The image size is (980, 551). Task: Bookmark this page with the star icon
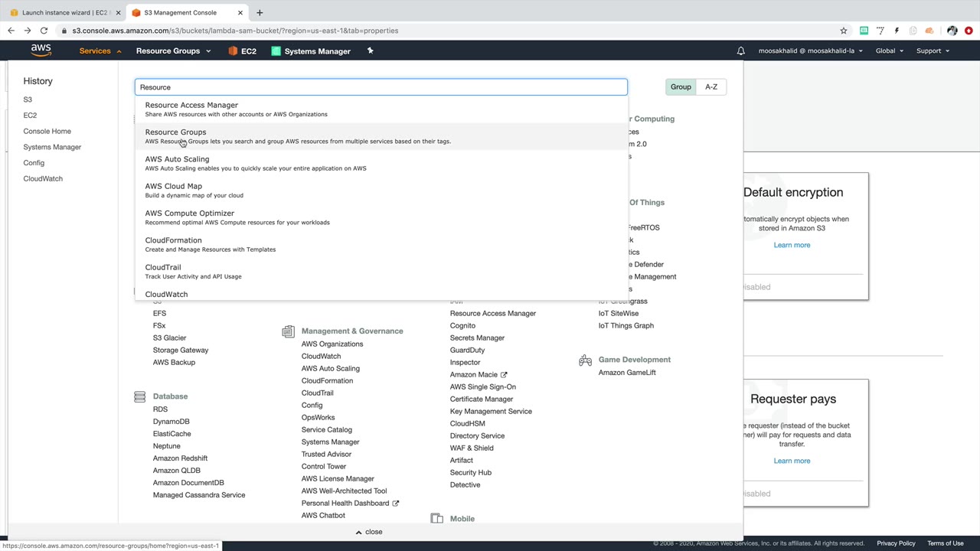pyautogui.click(x=844, y=31)
